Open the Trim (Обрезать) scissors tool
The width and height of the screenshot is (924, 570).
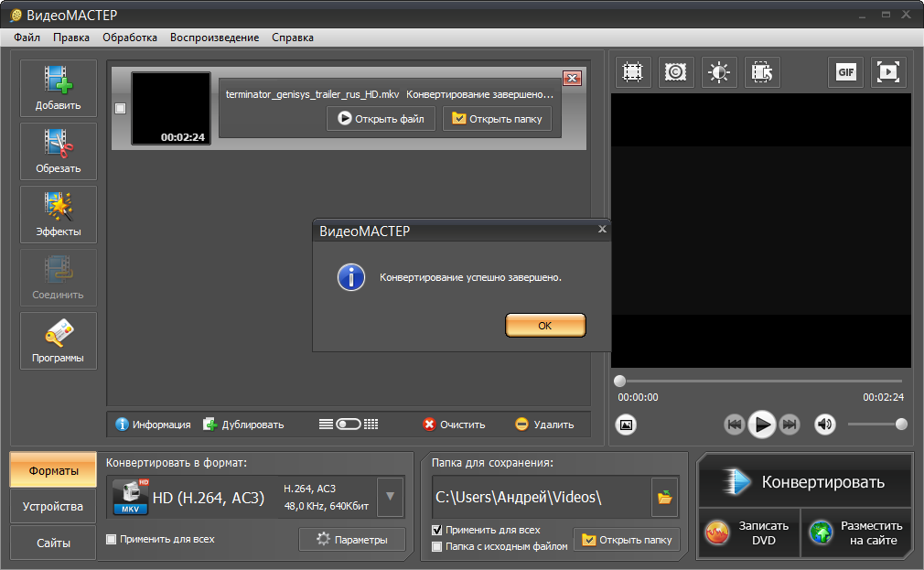(59, 152)
